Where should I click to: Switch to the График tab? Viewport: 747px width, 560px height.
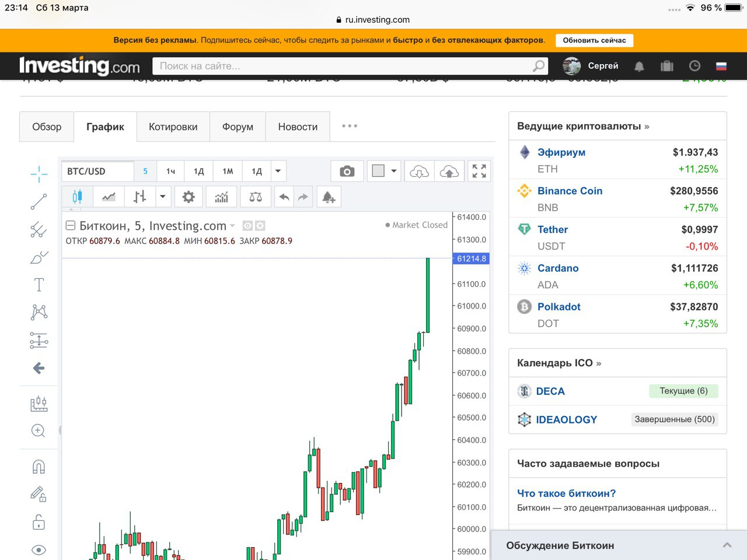pos(105,127)
